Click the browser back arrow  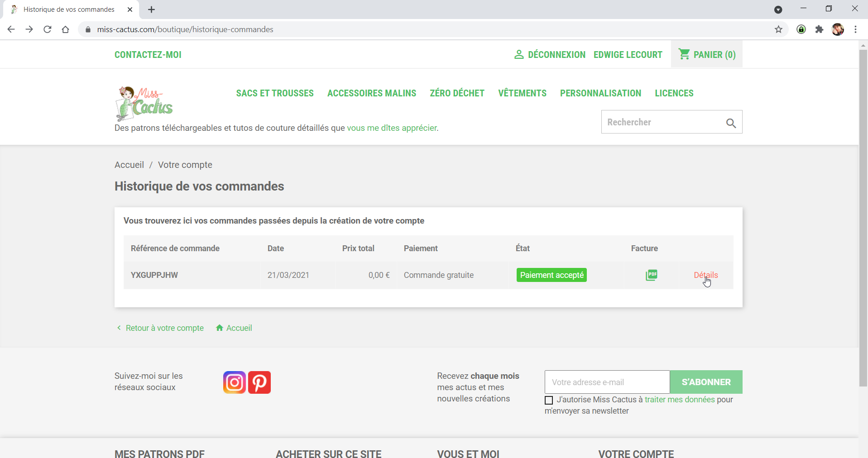pyautogui.click(x=11, y=29)
